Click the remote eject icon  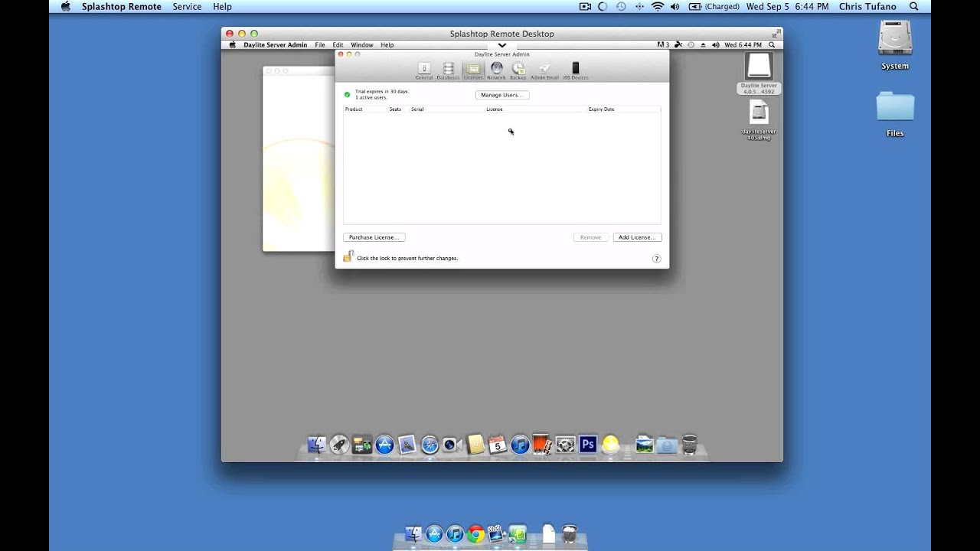click(703, 45)
